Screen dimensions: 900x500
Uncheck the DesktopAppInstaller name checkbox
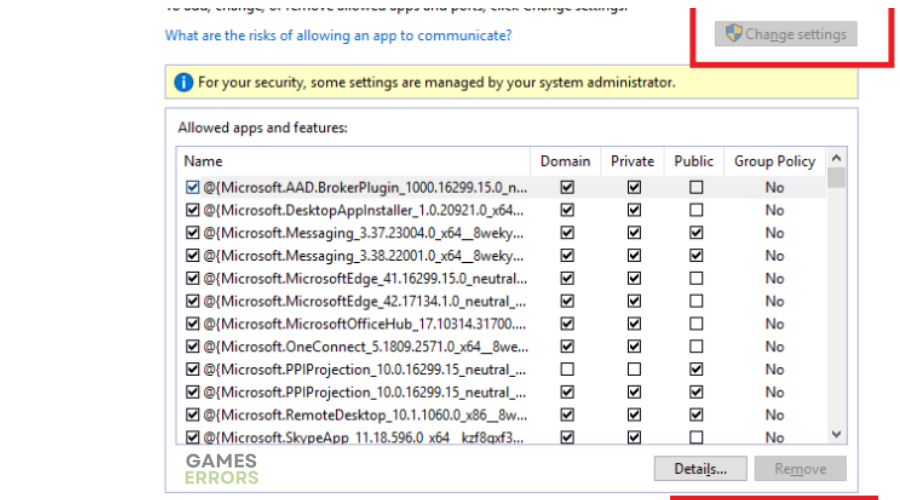pyautogui.click(x=192, y=210)
